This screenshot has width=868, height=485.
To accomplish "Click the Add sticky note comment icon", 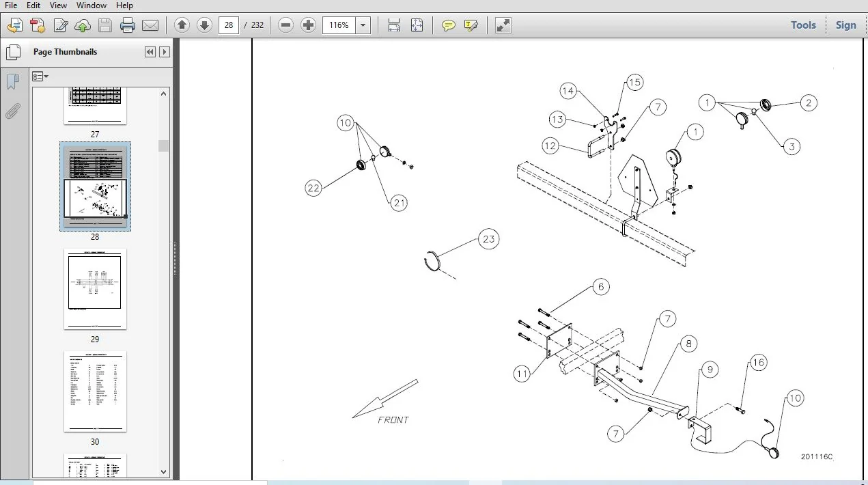I will pos(448,25).
